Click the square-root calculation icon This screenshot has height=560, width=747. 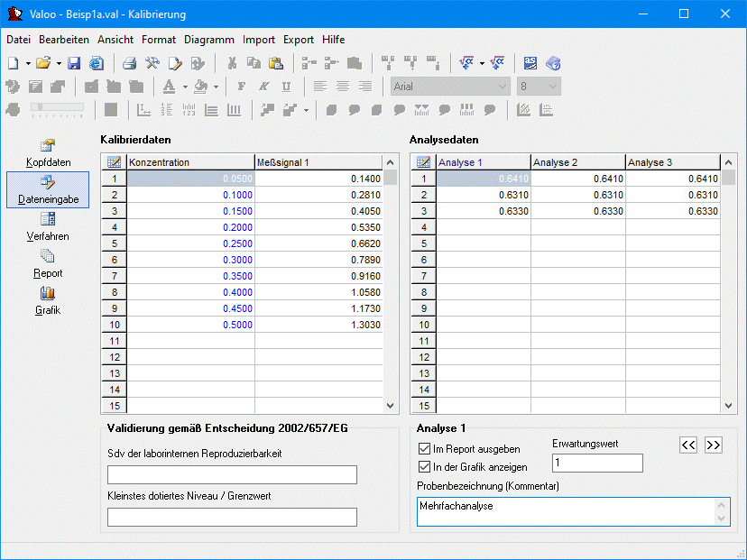tap(466, 63)
